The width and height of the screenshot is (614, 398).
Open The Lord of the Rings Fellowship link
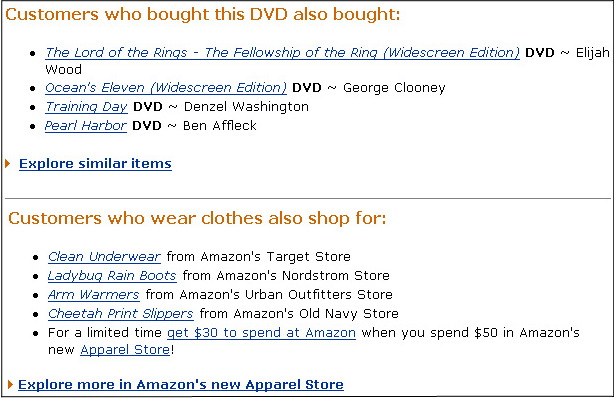pyautogui.click(x=282, y=52)
